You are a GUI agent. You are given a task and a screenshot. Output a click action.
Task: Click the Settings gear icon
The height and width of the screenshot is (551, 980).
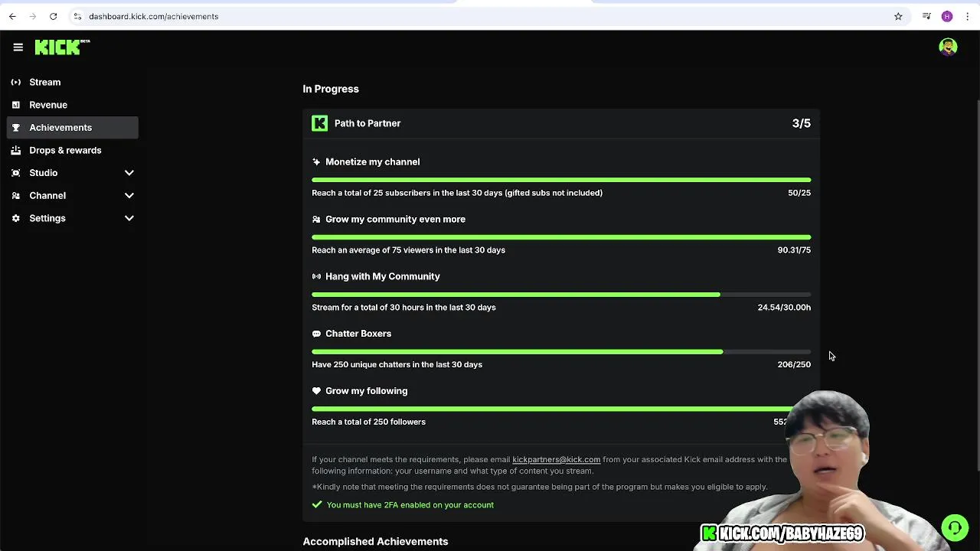point(16,218)
